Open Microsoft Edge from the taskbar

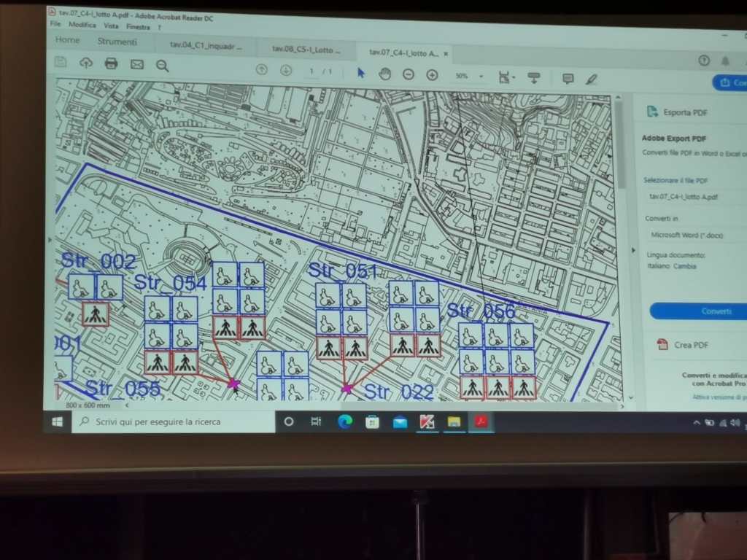(x=345, y=421)
